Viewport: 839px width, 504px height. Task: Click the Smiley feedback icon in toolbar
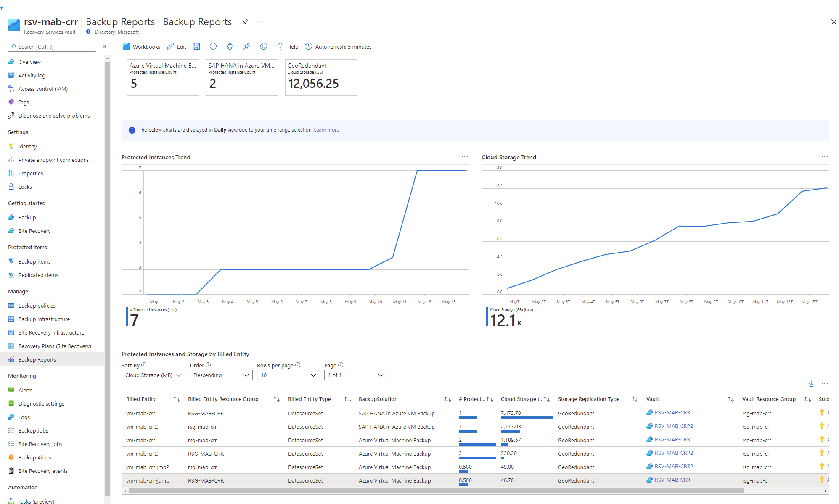pyautogui.click(x=264, y=47)
